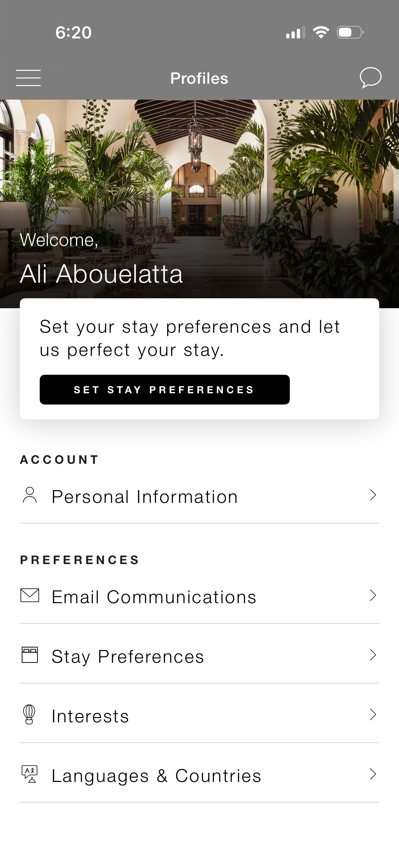The width and height of the screenshot is (399, 868).
Task: Tap the person icon beside Personal Information
Action: 30,495
